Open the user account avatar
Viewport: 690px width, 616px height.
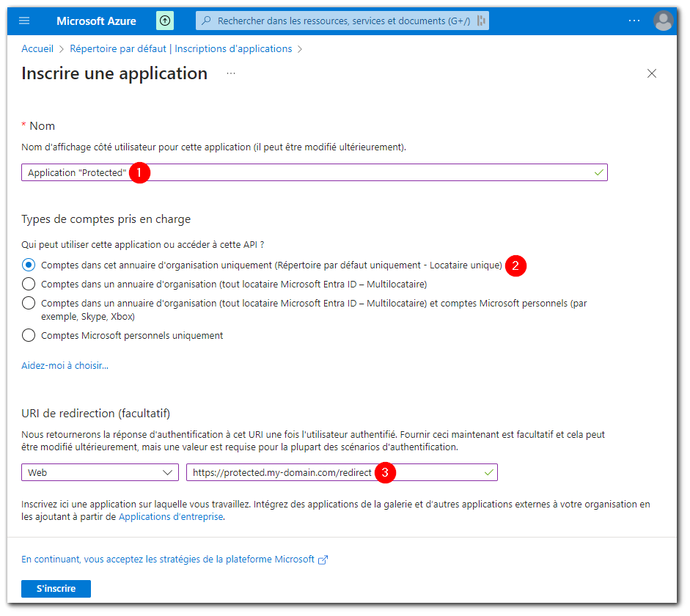click(663, 21)
